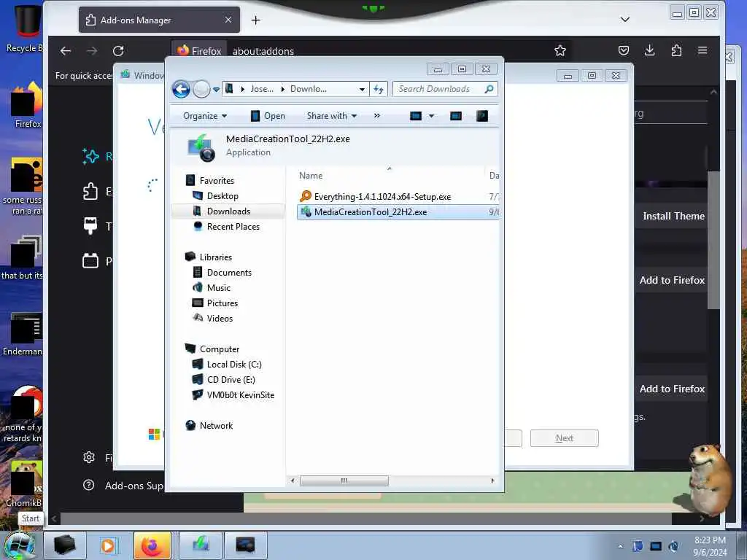This screenshot has width=747, height=560.
Task: Open the recent locations dropdown arrow
Action: click(x=216, y=90)
